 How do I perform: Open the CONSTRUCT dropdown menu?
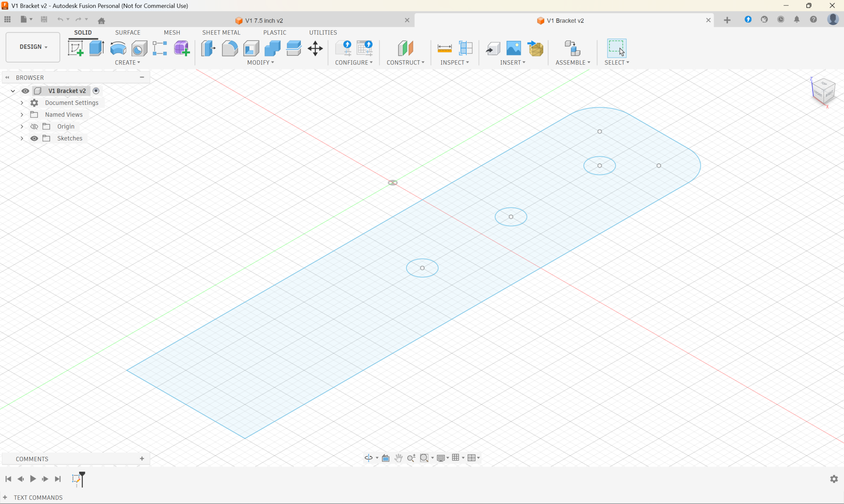[x=405, y=62]
